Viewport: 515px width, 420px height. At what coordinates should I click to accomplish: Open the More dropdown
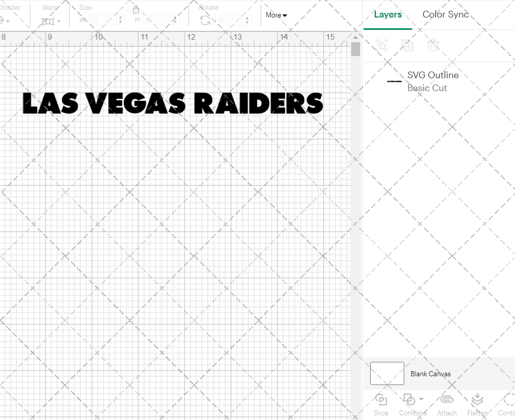coord(276,15)
